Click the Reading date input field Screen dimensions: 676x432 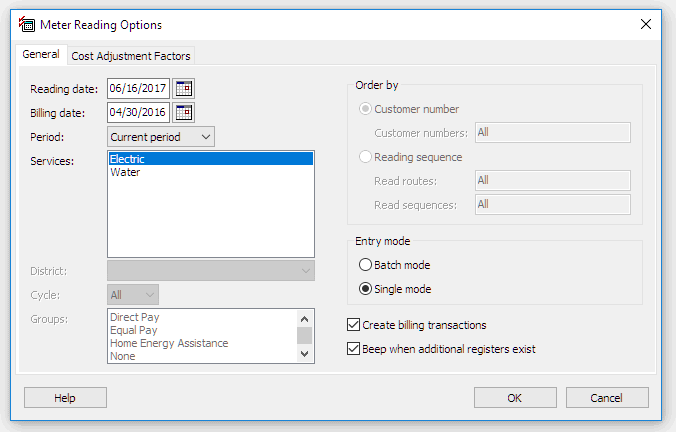138,89
